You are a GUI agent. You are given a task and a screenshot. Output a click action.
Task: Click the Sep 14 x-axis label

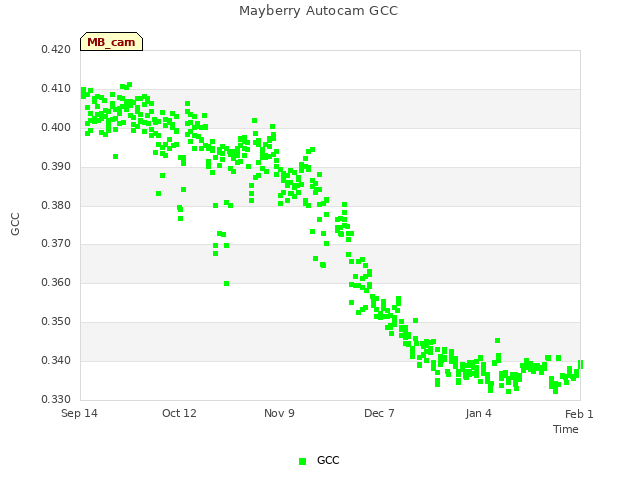[79, 413]
